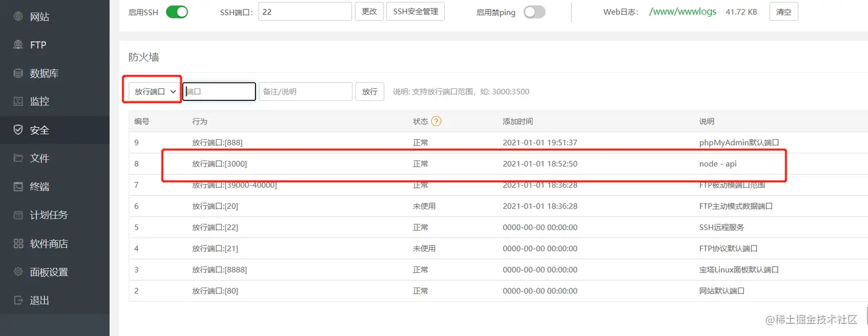Click the terminal icon beside 终端

pos(18,187)
